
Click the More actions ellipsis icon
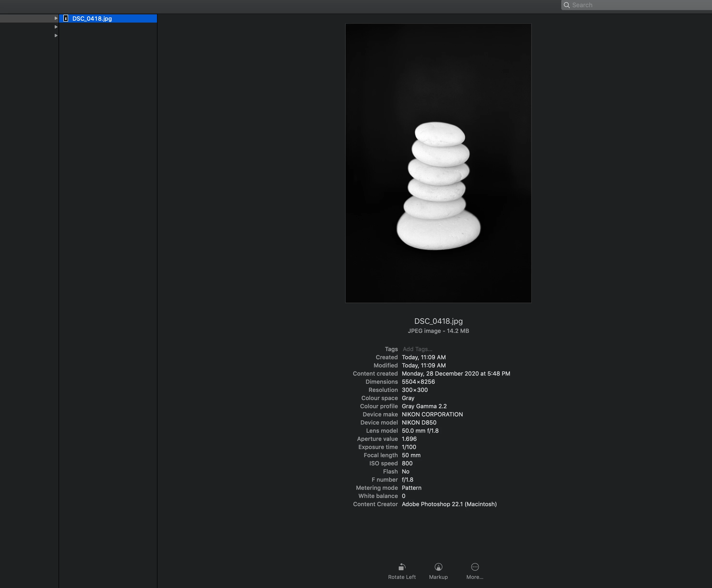pos(475,567)
